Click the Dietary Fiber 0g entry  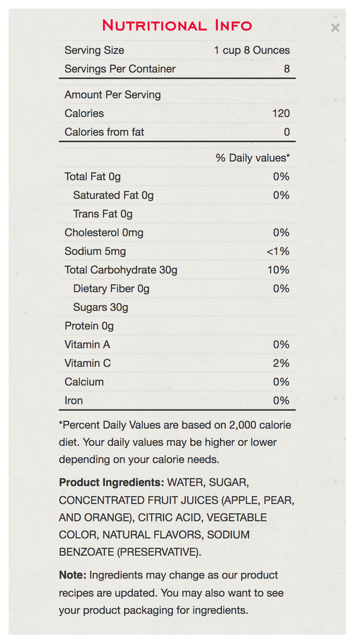111,289
